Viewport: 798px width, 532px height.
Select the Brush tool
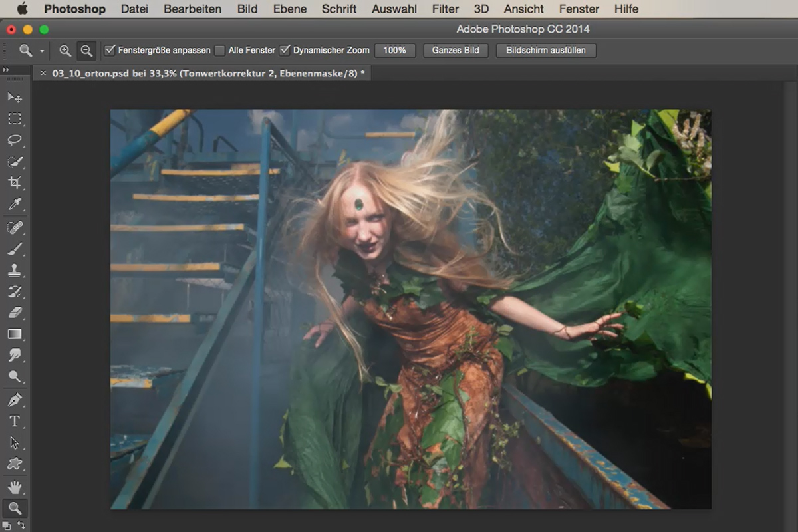tap(15, 249)
